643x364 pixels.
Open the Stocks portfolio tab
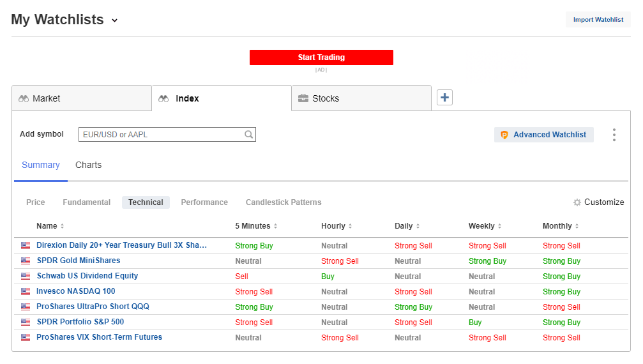(x=361, y=98)
